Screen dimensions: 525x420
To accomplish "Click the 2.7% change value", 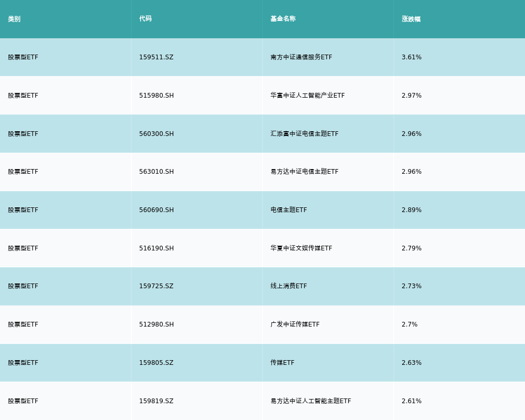I will coord(409,324).
